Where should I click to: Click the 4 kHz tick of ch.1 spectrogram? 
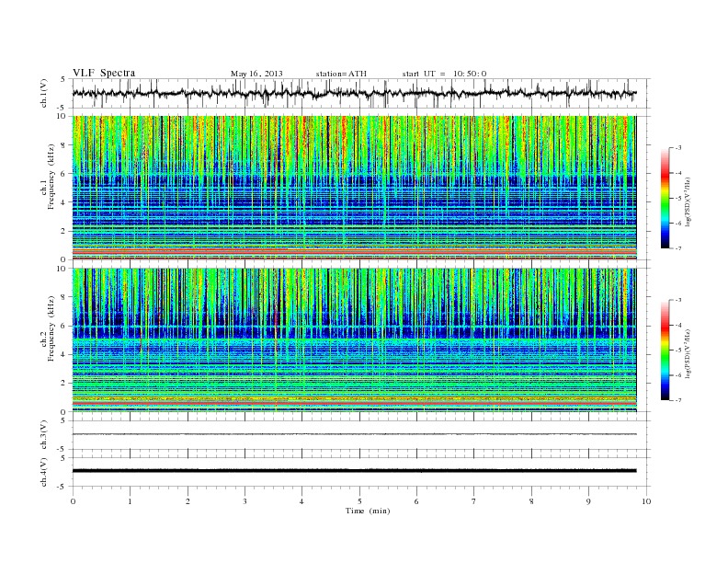click(x=63, y=202)
